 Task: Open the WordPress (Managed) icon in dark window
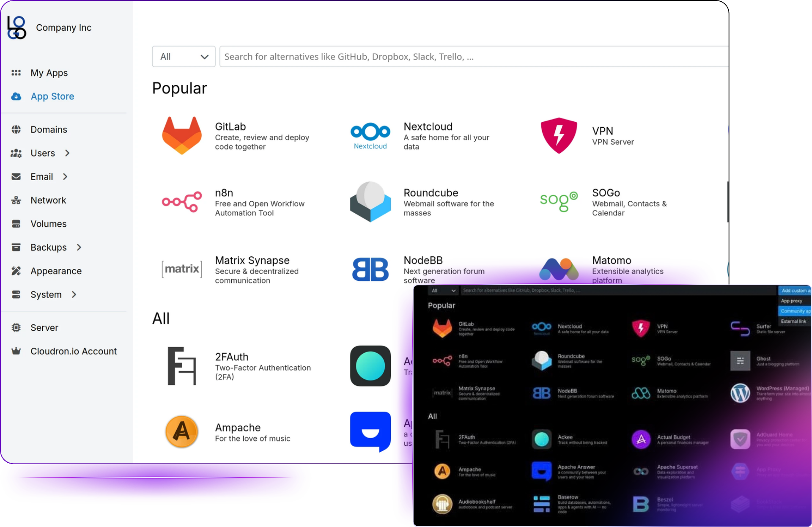click(740, 393)
